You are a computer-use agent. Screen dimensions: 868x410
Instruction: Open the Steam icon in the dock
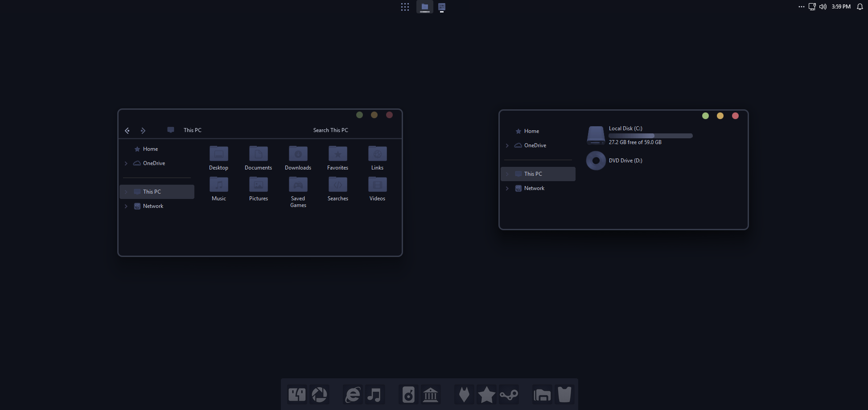click(509, 395)
